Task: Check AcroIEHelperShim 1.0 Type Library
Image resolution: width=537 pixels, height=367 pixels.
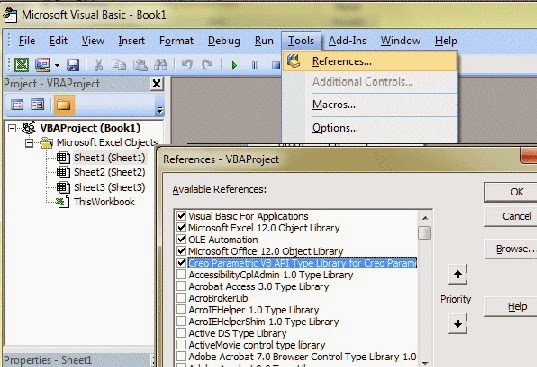Action: pos(181,321)
